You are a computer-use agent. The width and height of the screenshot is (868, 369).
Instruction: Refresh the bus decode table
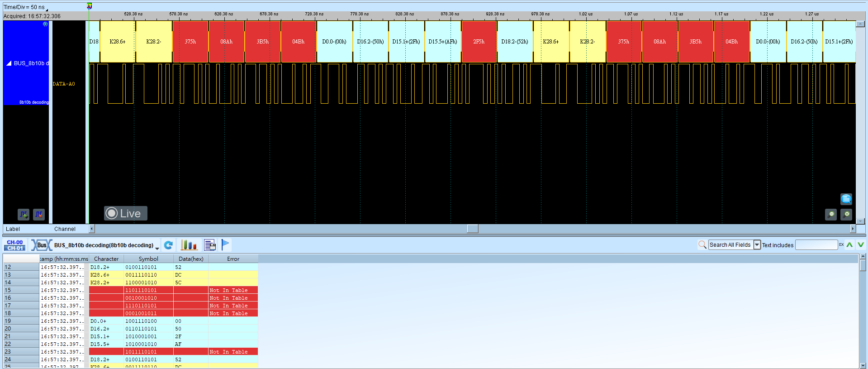pyautogui.click(x=168, y=245)
